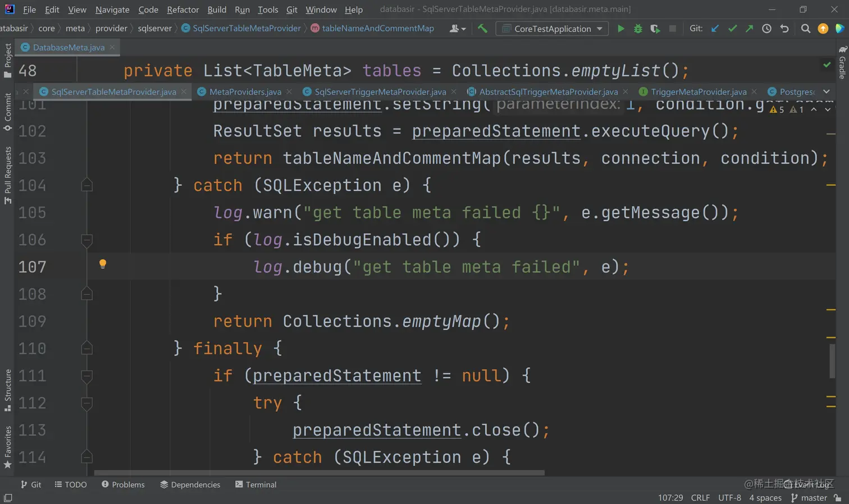Jump to next highlighted error arrow

coord(828,109)
